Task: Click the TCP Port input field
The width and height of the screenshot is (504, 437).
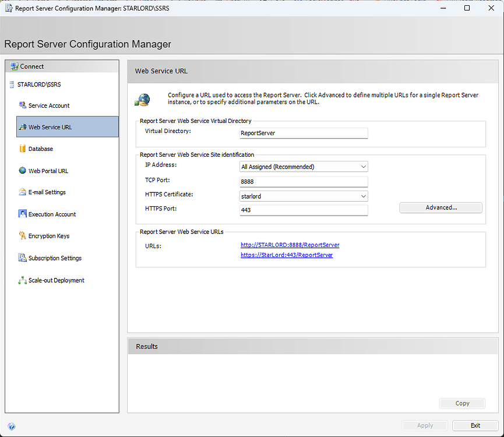Action: click(x=304, y=180)
